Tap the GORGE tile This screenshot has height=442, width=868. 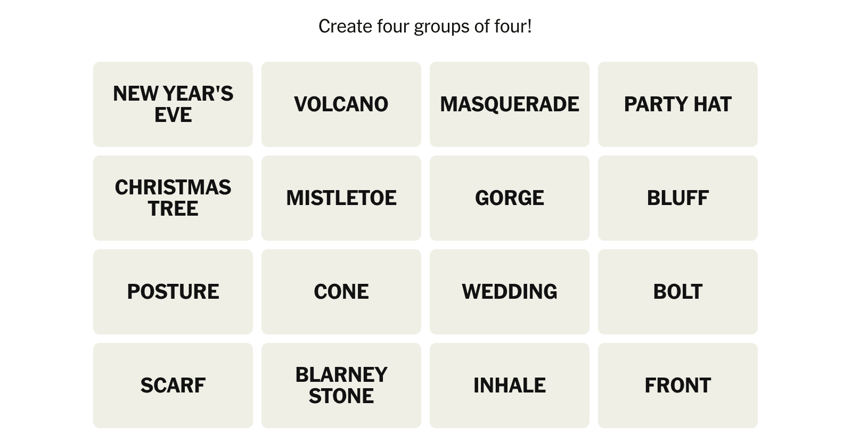pos(510,198)
